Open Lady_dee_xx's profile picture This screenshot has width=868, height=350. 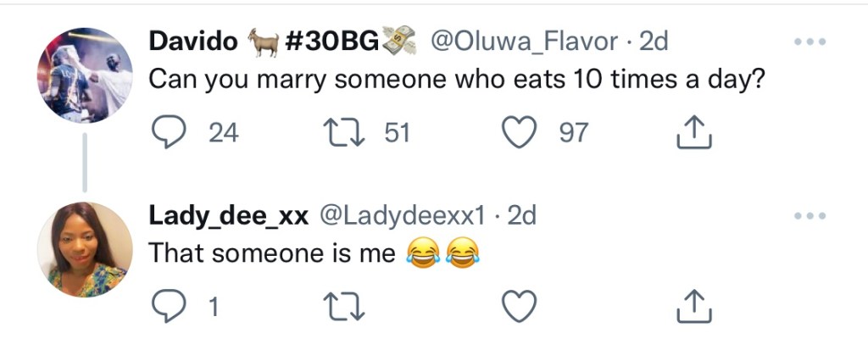[85, 250]
